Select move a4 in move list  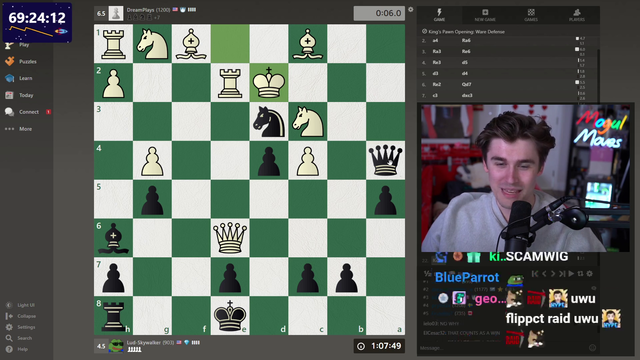(436, 40)
